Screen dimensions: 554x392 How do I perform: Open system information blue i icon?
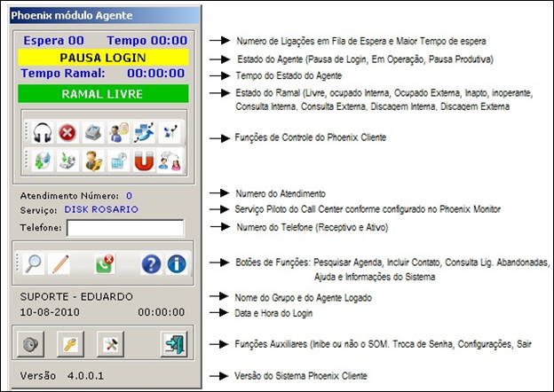pyautogui.click(x=177, y=264)
